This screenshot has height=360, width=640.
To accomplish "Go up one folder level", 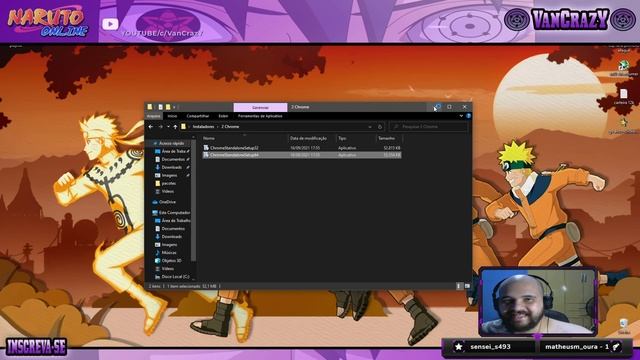I will coord(175,127).
